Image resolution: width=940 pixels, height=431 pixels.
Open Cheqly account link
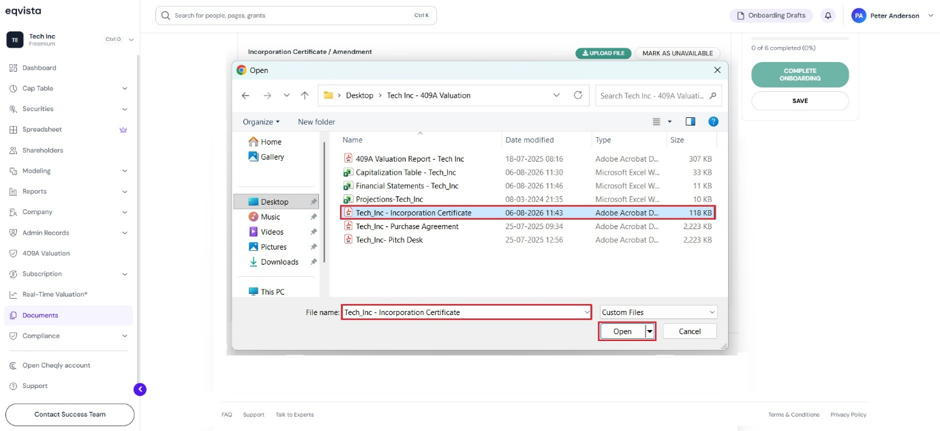(56, 366)
